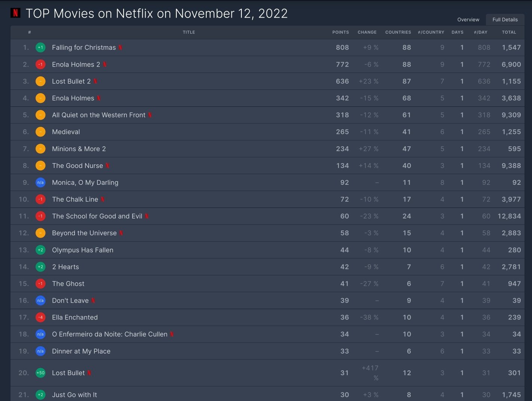Viewport: 532px width, 401px height.
Task: Click the blue n/a badge for Dinner at My Place
Action: (x=40, y=351)
